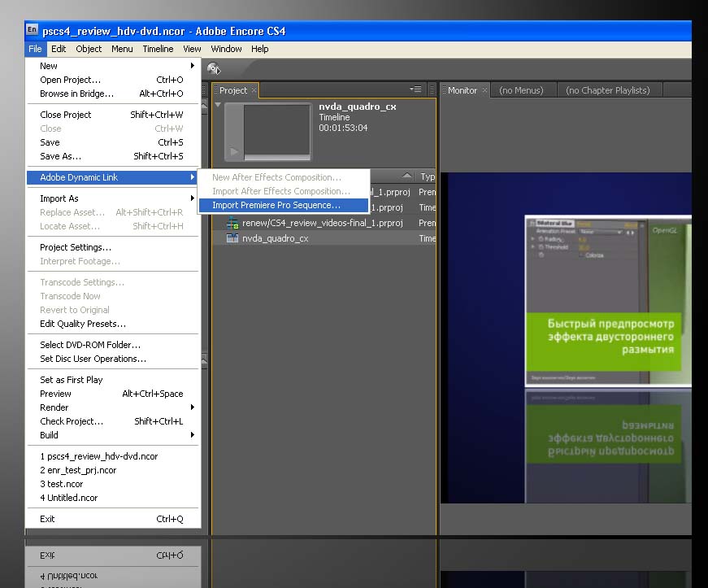Screen dimensions: 708x588
Task: Click the timeline icon beside nvda_quadro_cx
Action: 232,238
